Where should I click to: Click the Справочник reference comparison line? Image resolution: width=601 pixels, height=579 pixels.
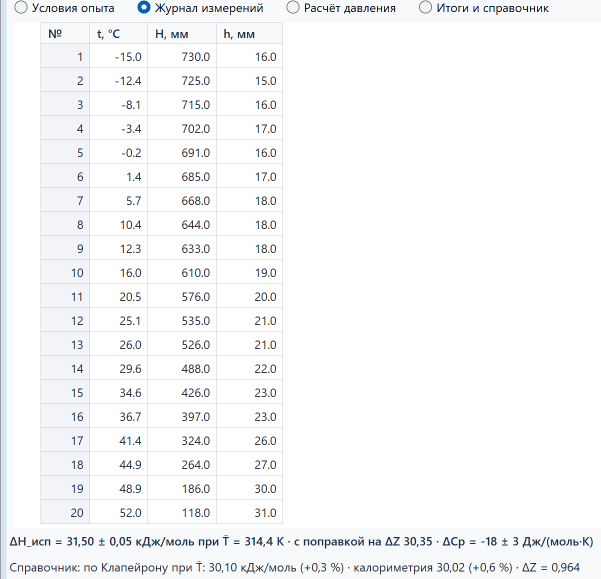[294, 567]
